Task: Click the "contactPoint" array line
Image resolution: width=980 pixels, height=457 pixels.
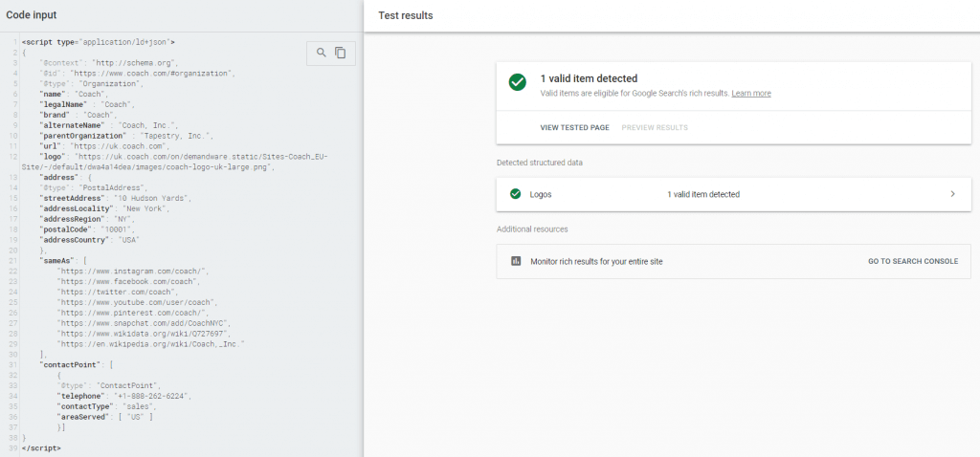Action: [76, 364]
